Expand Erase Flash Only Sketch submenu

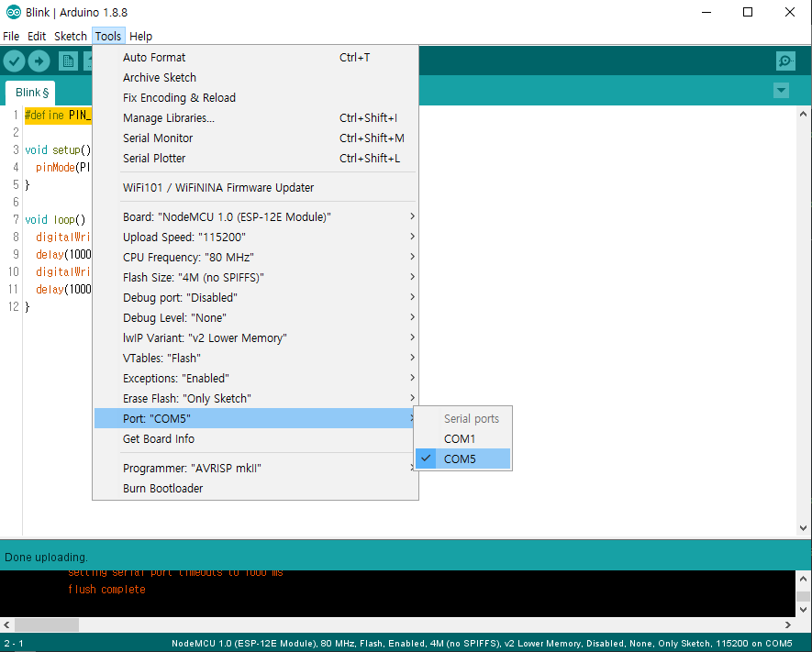pos(255,398)
